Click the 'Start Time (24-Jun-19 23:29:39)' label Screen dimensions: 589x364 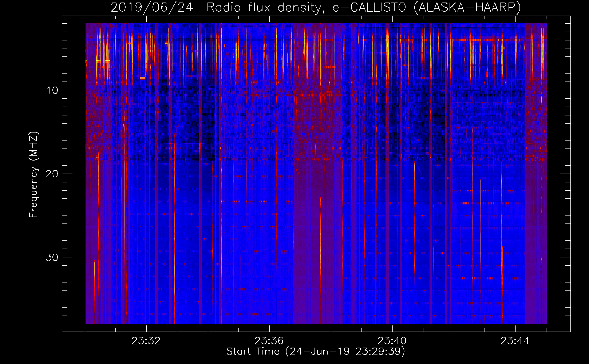click(x=316, y=352)
